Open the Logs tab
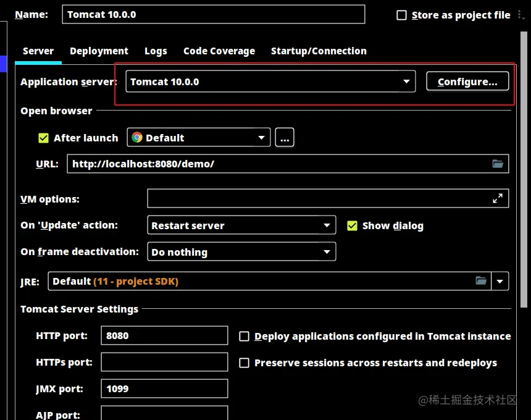The image size is (531, 420). pos(156,51)
